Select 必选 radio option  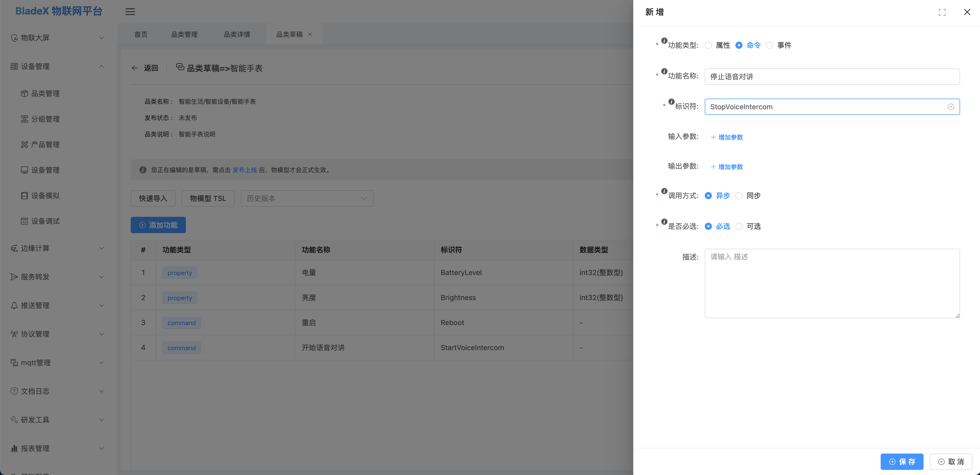708,227
